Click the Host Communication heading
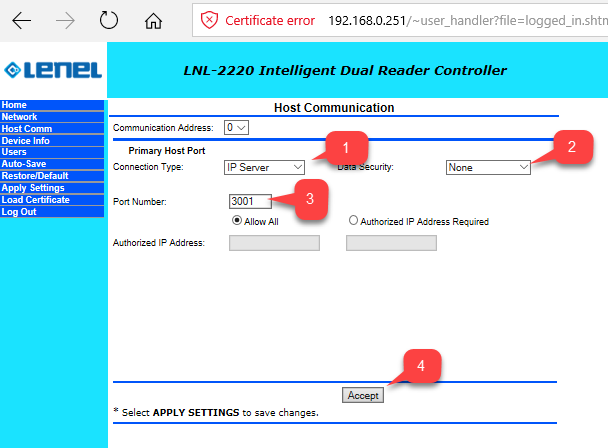The height and width of the screenshot is (448, 608). click(334, 108)
